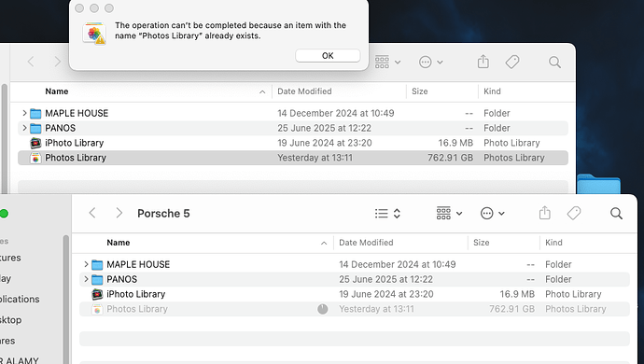
Task: Select iPhoto Library icon in back window
Action: (35, 143)
